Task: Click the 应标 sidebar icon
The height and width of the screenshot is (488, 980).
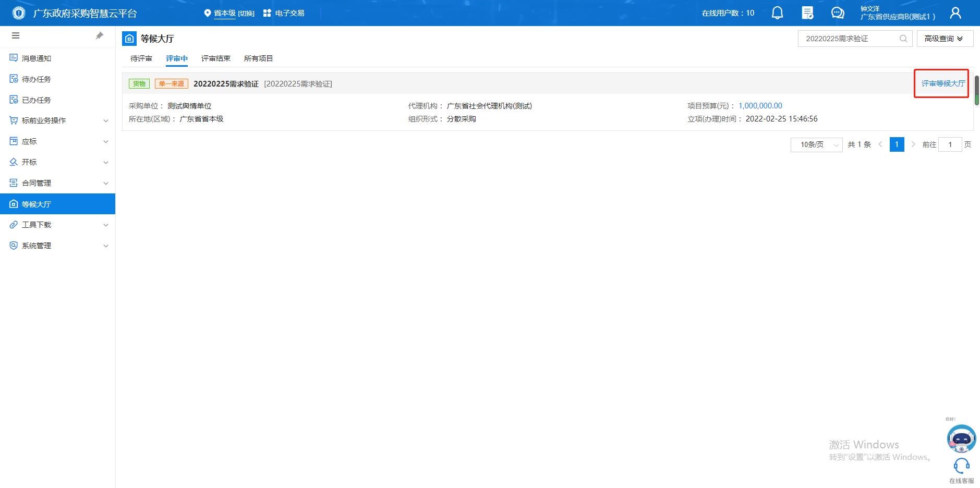Action: click(x=14, y=141)
